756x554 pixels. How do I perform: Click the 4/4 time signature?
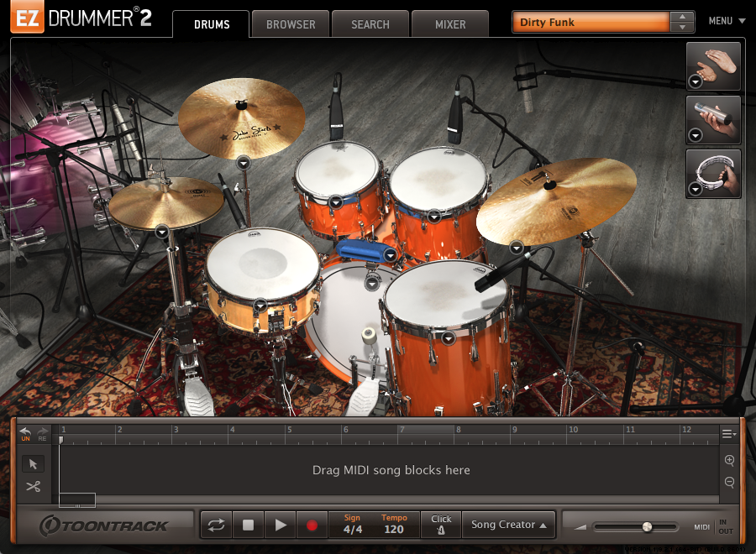353,529
